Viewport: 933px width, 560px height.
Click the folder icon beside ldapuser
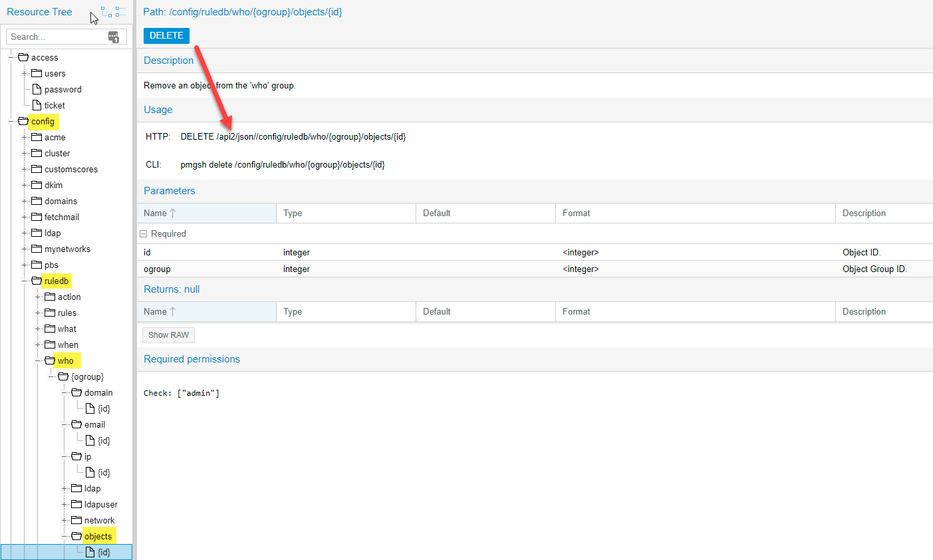coord(76,504)
